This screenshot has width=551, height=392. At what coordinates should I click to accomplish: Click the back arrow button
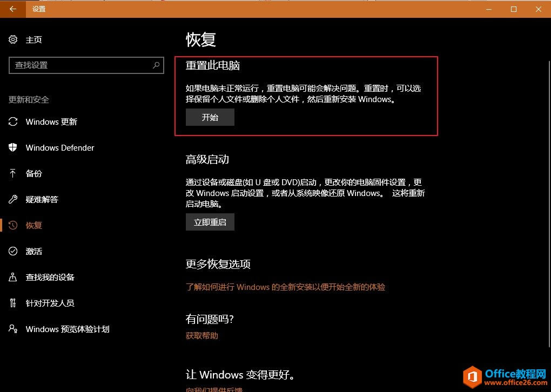(13, 9)
